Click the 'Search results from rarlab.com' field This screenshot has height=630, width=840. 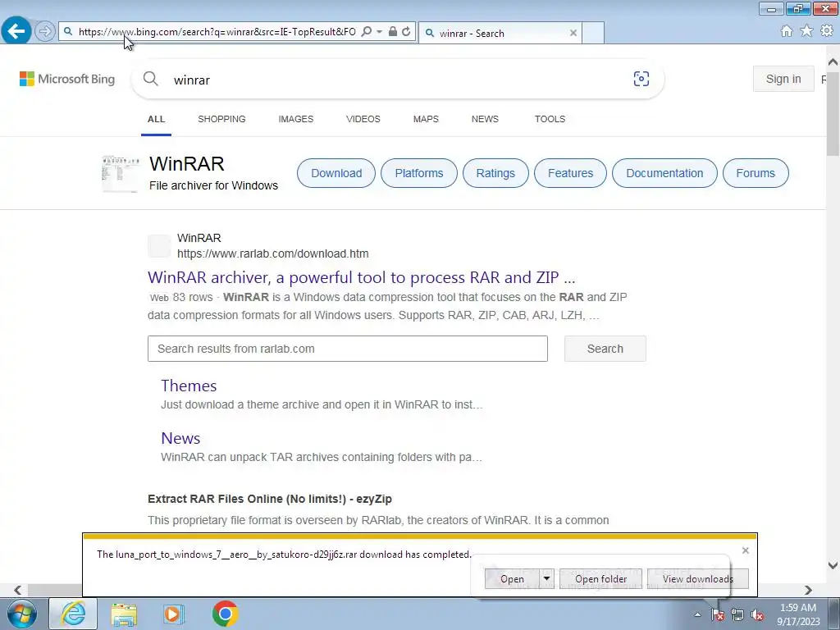[348, 349]
